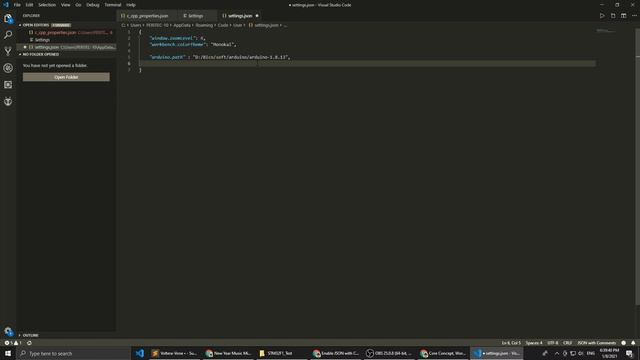
Task: Click the "workbench.colorTheme" key in editor
Action: pos(177,44)
